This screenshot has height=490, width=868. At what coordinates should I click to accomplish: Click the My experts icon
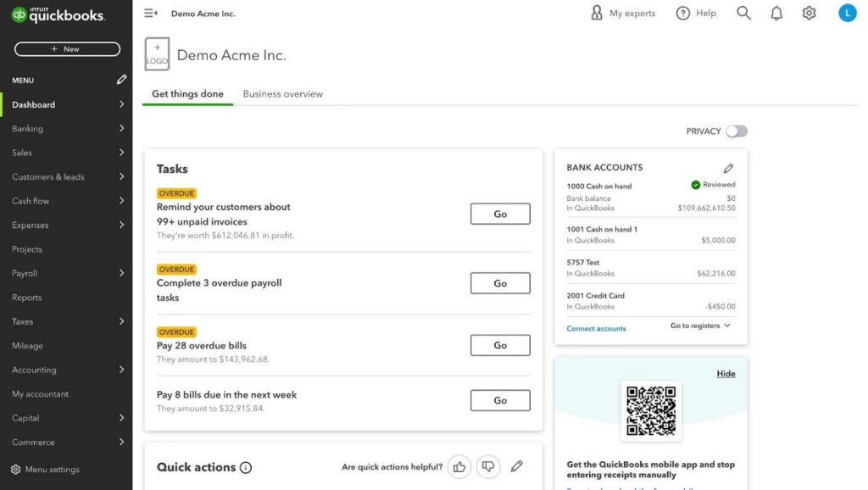595,13
